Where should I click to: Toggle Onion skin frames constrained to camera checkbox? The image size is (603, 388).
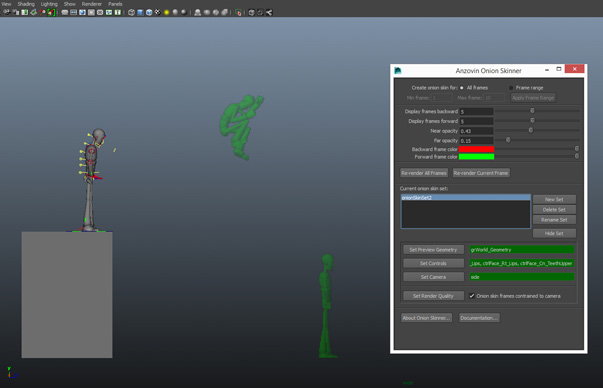click(472, 296)
